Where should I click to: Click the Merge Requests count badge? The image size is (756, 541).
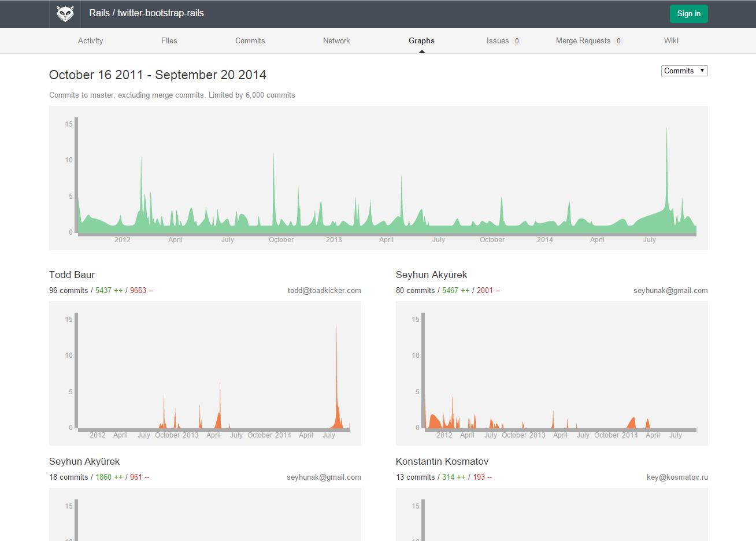[618, 41]
